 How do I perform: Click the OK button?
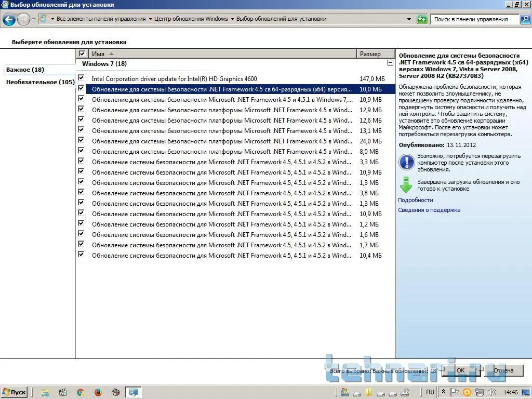point(461,370)
